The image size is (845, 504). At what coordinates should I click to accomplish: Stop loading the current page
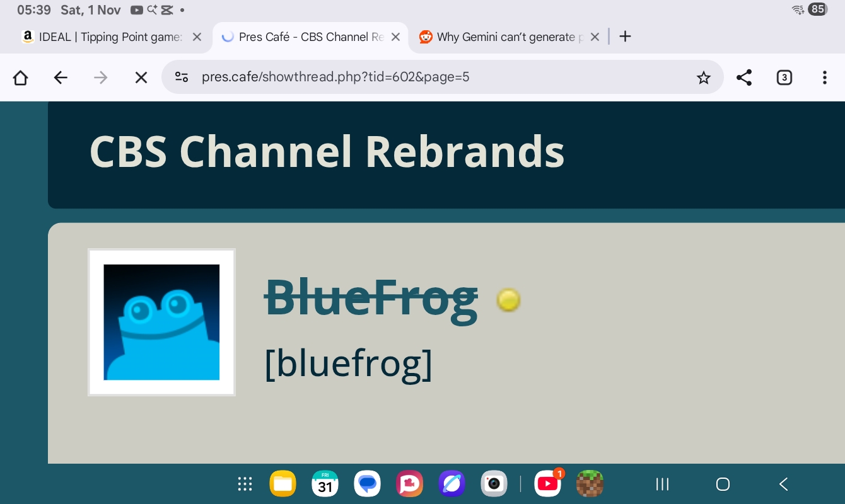point(141,77)
